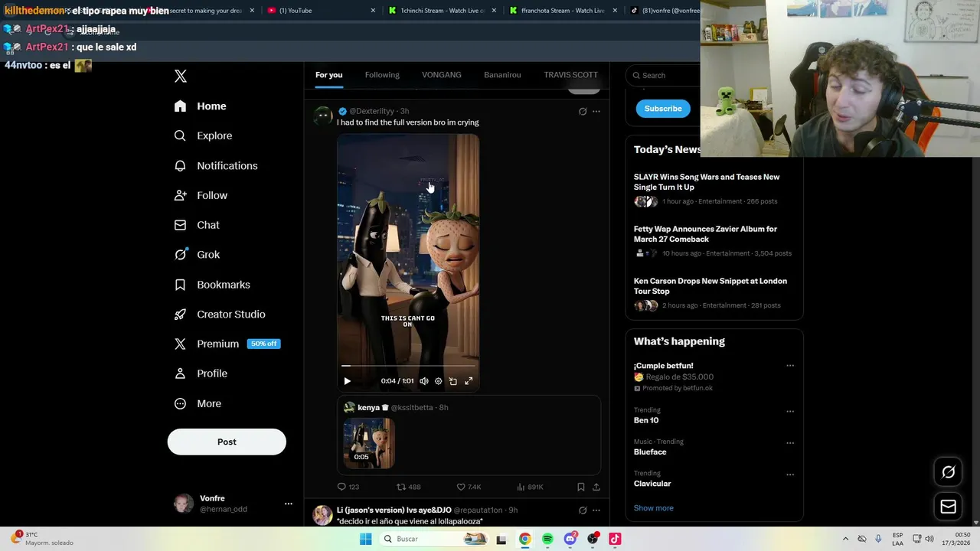Show hidden system tray icons
Viewport: 980px width, 551px height.
point(845,539)
